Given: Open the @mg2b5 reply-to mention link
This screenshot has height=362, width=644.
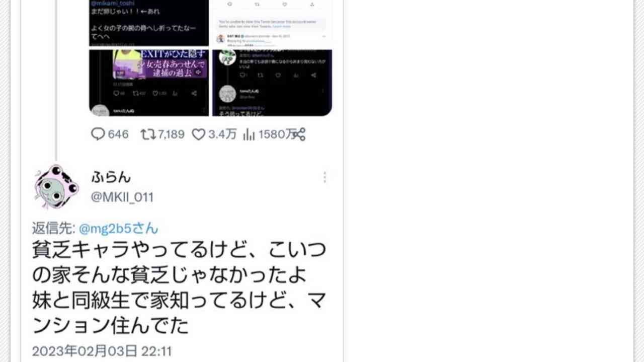Looking at the screenshot, I should click(x=118, y=229).
